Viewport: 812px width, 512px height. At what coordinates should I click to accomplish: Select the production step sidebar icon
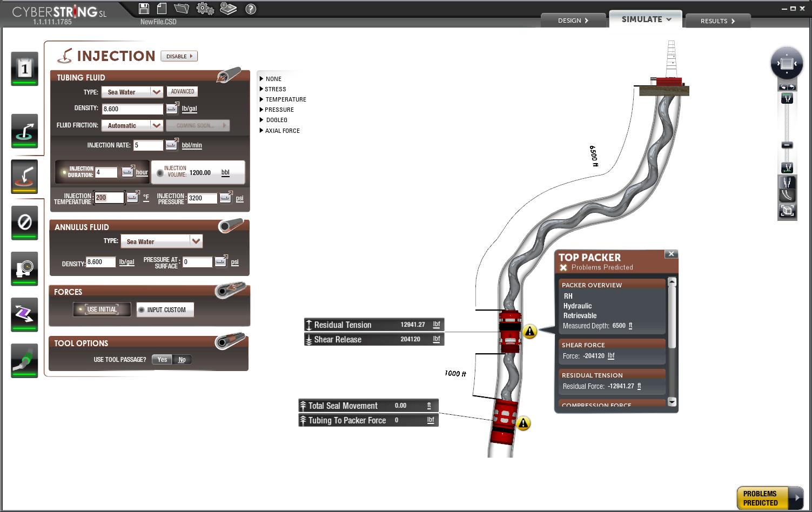(24, 131)
